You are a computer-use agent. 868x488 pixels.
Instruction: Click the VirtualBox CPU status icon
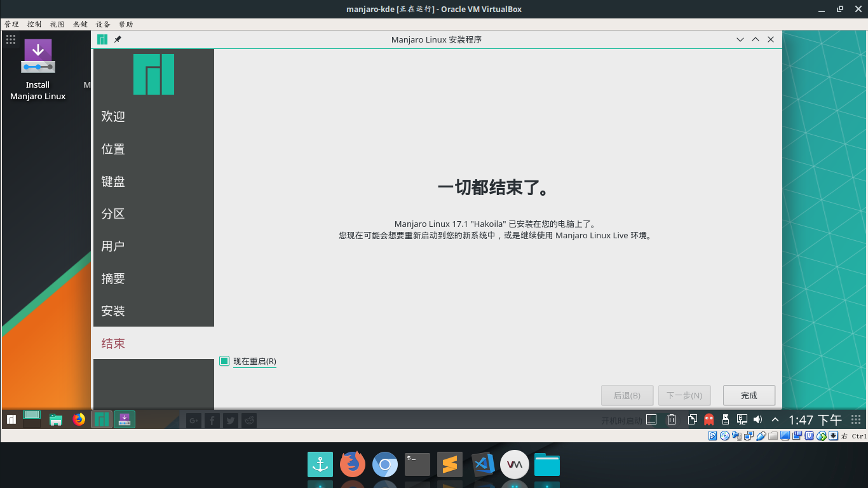coord(810,436)
